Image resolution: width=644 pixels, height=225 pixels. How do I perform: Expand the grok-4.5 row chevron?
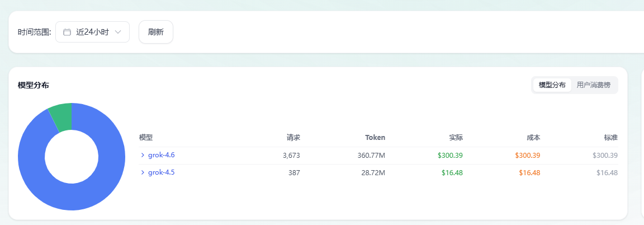(x=143, y=172)
